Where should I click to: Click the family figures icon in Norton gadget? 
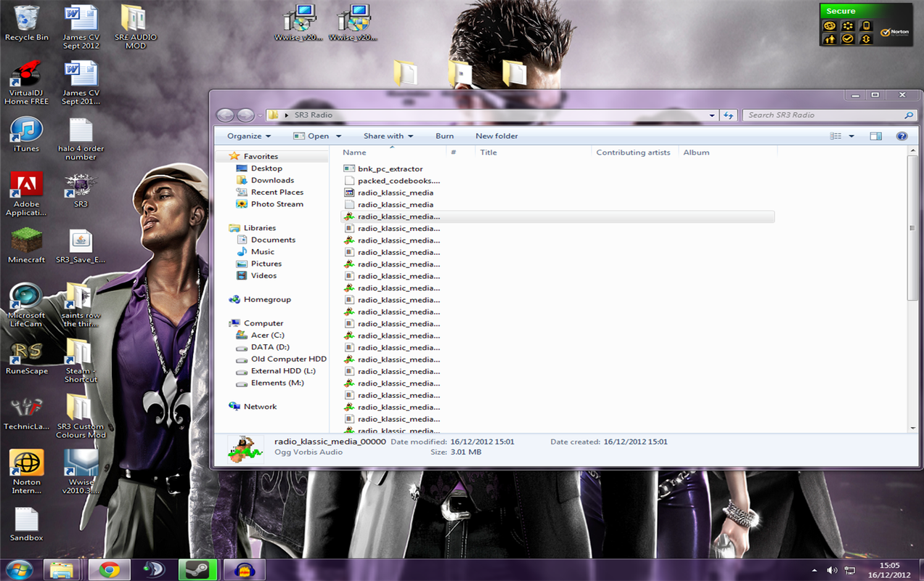coord(830,39)
